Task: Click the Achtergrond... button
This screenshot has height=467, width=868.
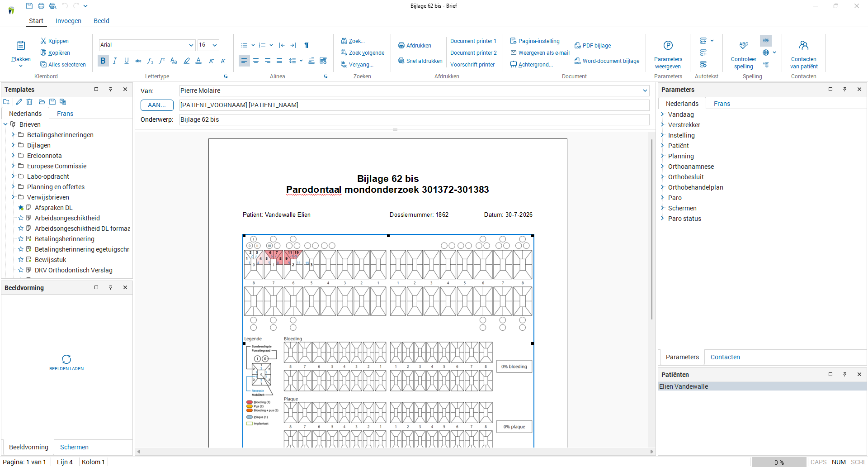Action: click(532, 65)
